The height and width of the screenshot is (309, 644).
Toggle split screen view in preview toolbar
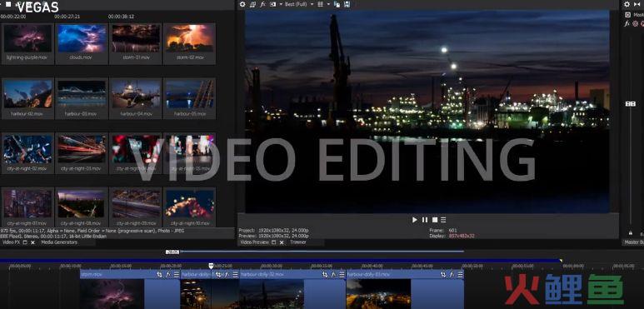[x=272, y=4]
